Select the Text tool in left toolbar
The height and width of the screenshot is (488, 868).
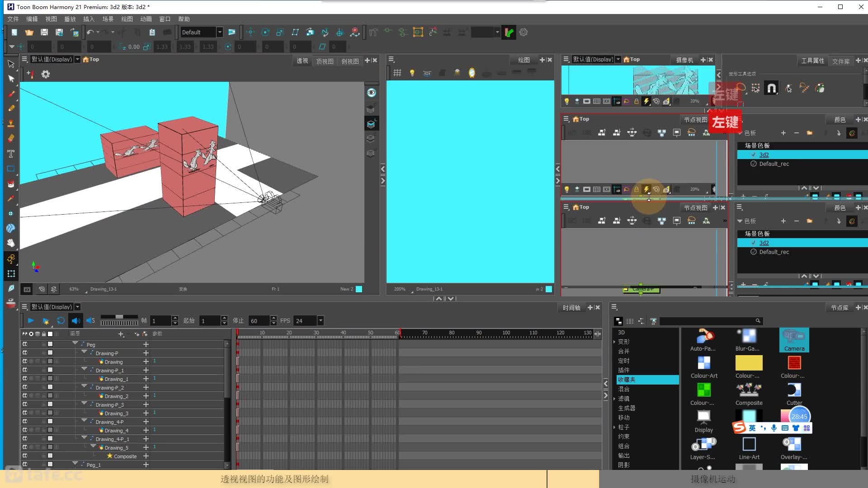11,154
